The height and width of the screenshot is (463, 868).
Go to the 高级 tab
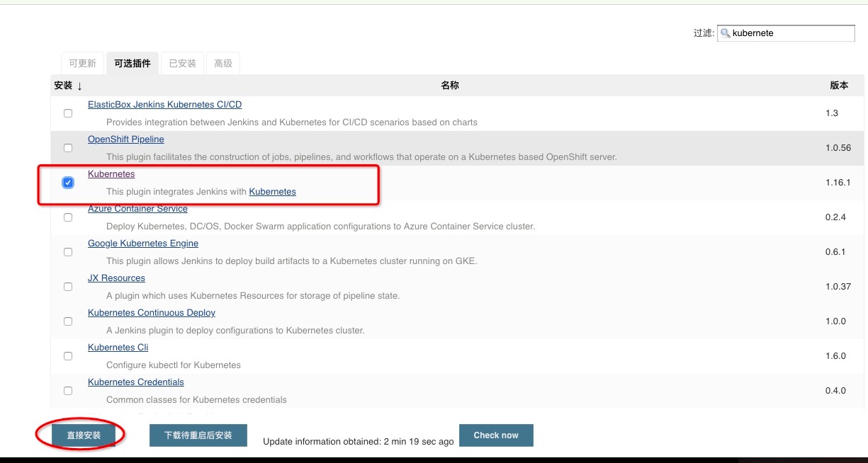(223, 63)
